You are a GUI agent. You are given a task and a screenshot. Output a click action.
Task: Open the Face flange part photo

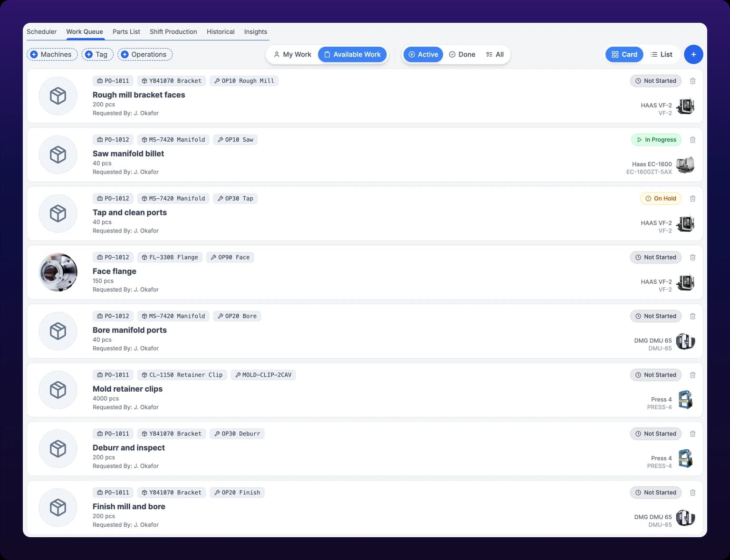click(58, 272)
